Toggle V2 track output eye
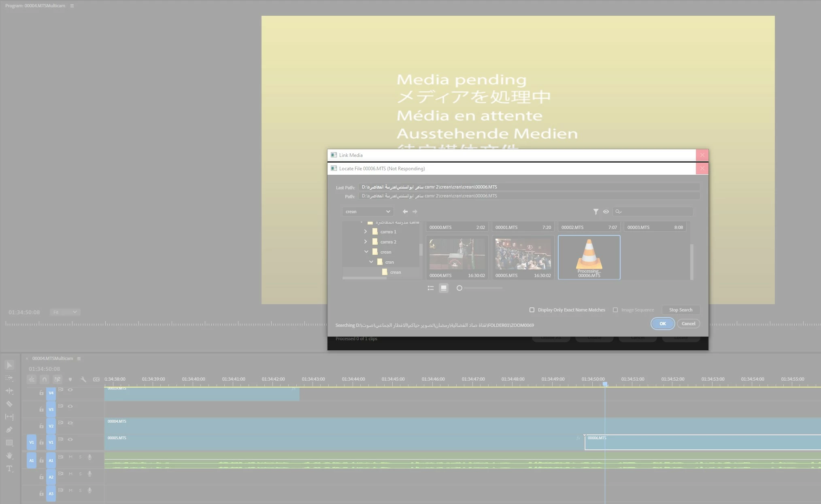Viewport: 821px width, 504px height. tap(70, 423)
